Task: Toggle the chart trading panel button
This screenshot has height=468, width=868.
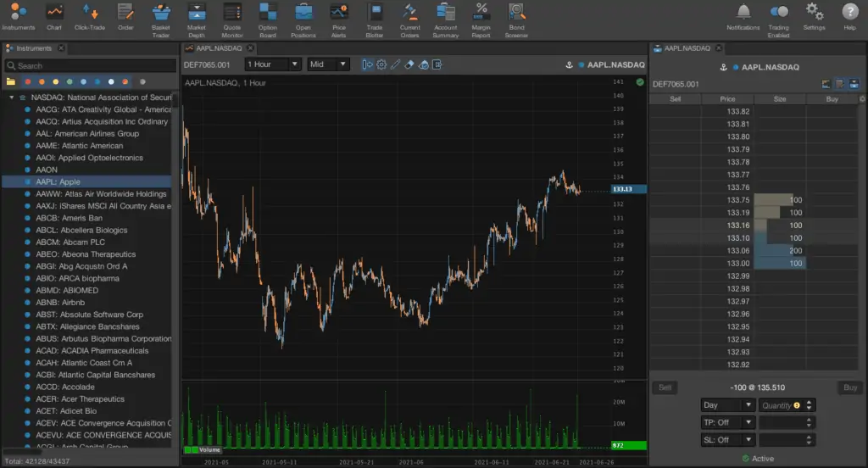Action: pyautogui.click(x=367, y=64)
